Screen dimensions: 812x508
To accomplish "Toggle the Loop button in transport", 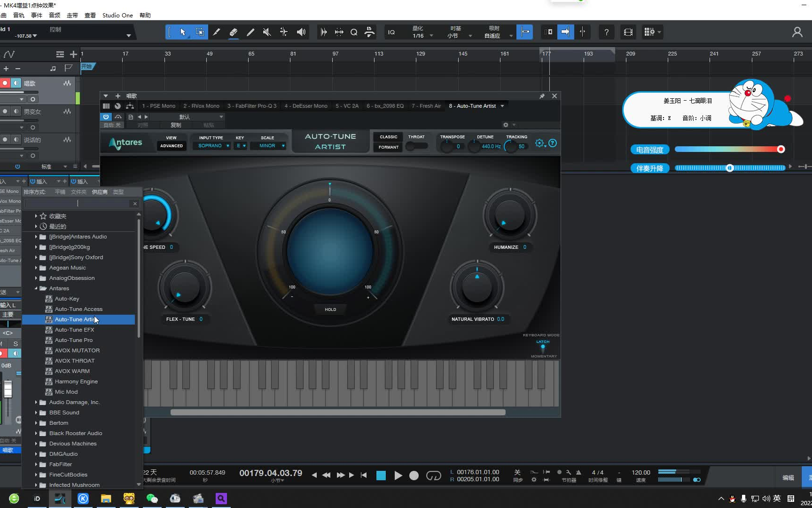I will pos(433,476).
